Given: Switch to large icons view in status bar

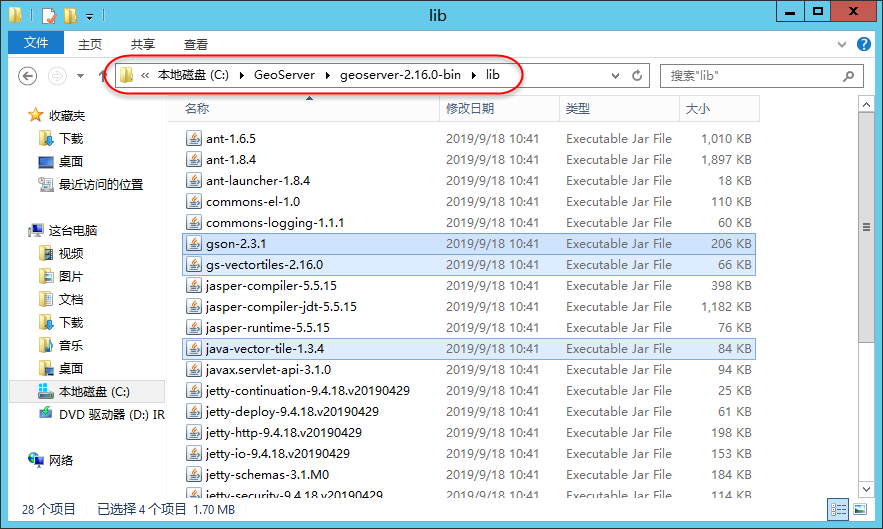Looking at the screenshot, I should 860,510.
